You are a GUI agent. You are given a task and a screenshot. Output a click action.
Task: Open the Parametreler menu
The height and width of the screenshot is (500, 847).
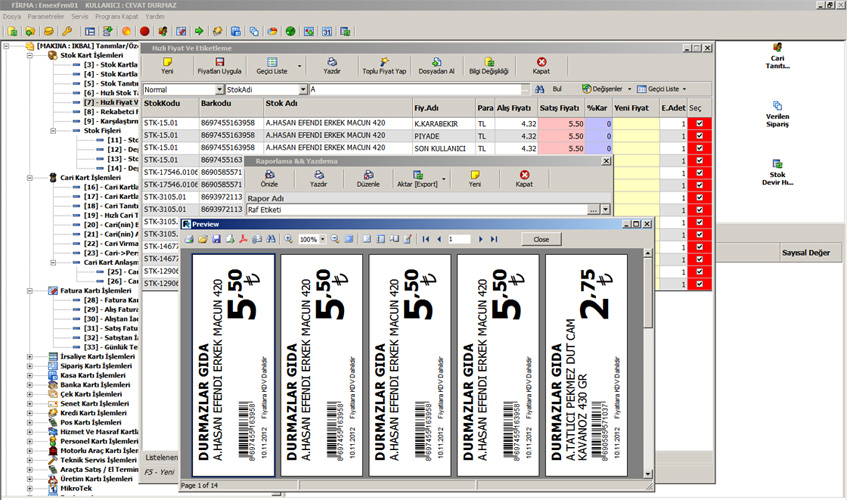46,17
